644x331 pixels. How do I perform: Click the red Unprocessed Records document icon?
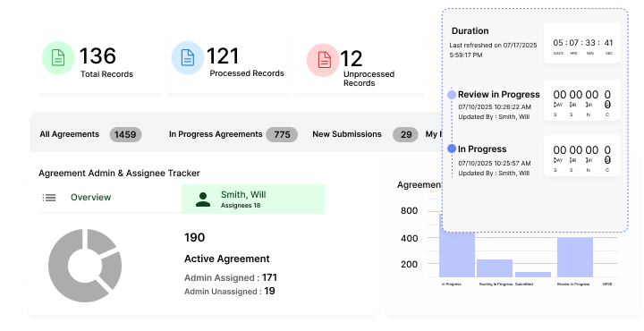tap(323, 60)
